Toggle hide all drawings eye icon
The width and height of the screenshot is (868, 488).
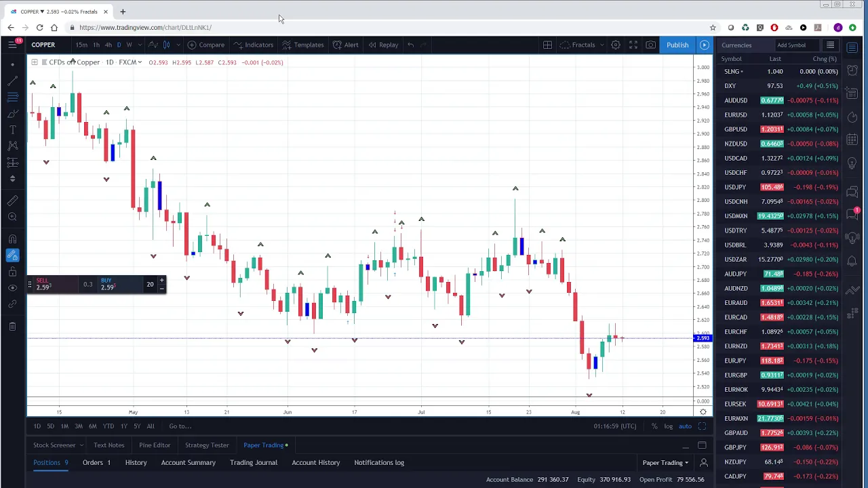[13, 288]
